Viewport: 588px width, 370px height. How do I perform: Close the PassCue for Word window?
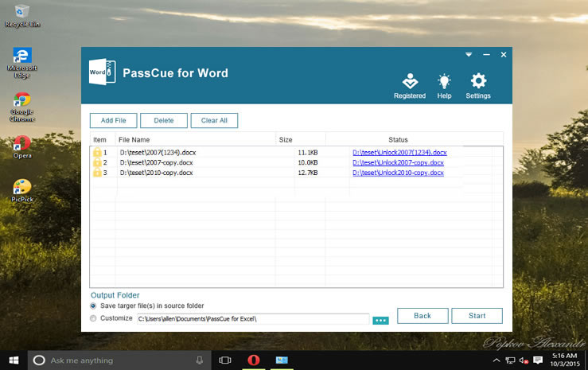[504, 55]
